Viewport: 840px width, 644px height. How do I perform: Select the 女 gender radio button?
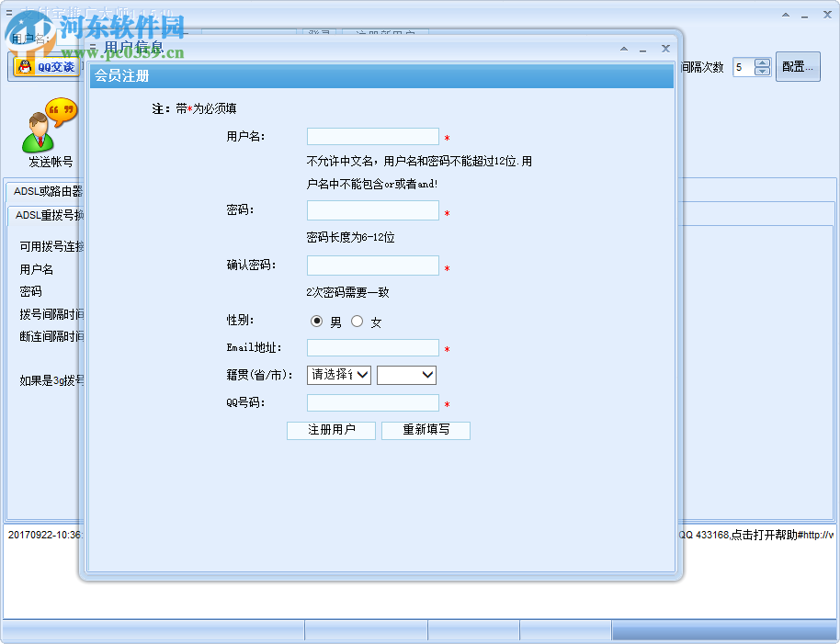click(358, 322)
